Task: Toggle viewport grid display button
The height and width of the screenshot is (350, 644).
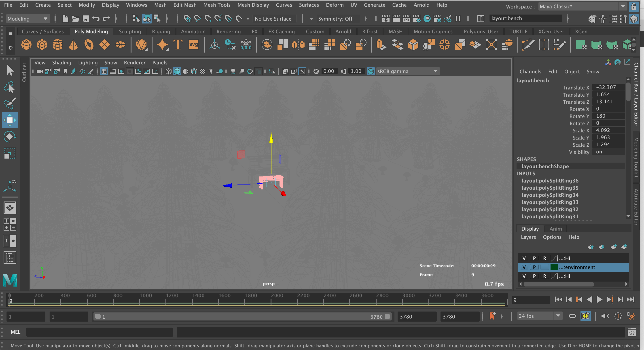Action: (104, 72)
